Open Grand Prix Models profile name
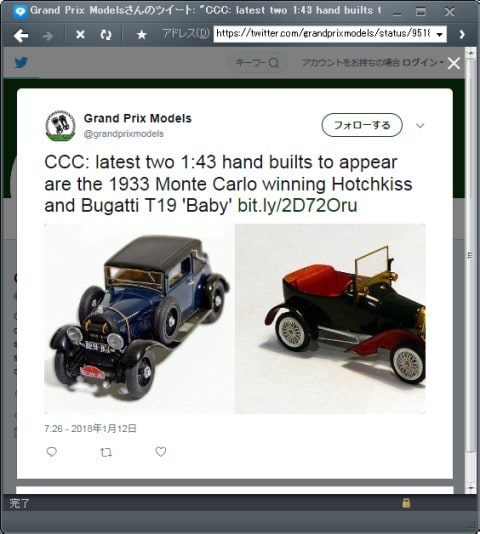Viewport: 480px width, 534px height. [x=138, y=118]
